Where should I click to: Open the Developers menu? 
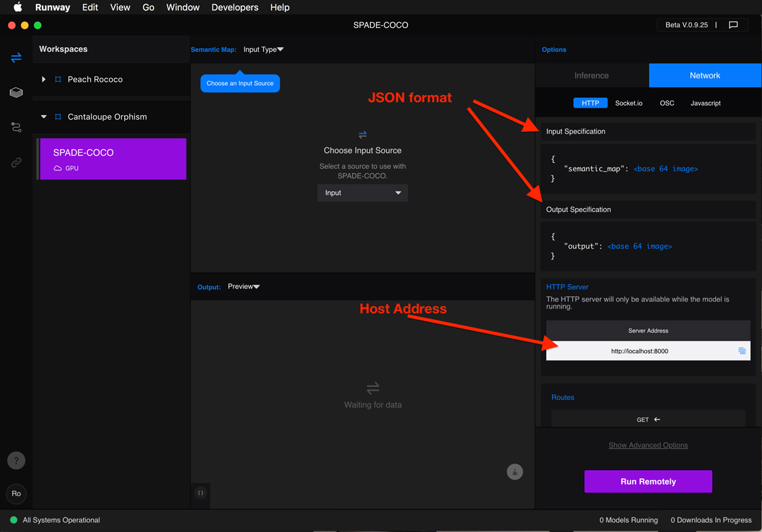click(x=235, y=7)
